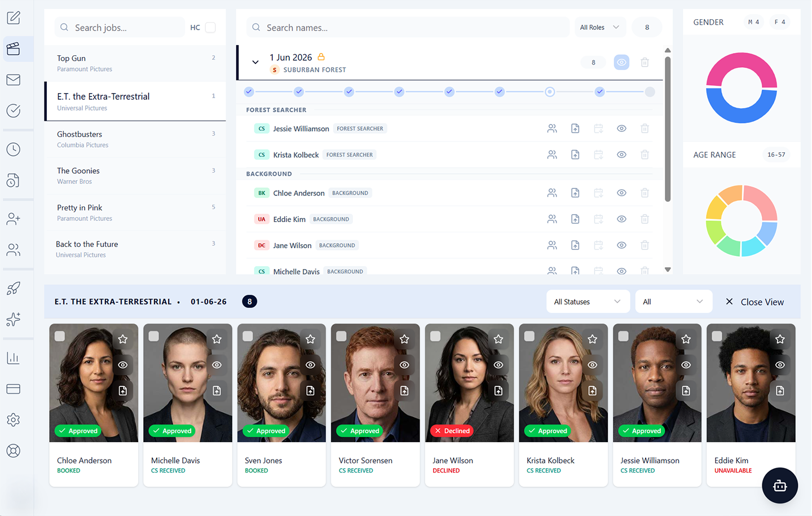Click the list scroll up arrow

668,50
